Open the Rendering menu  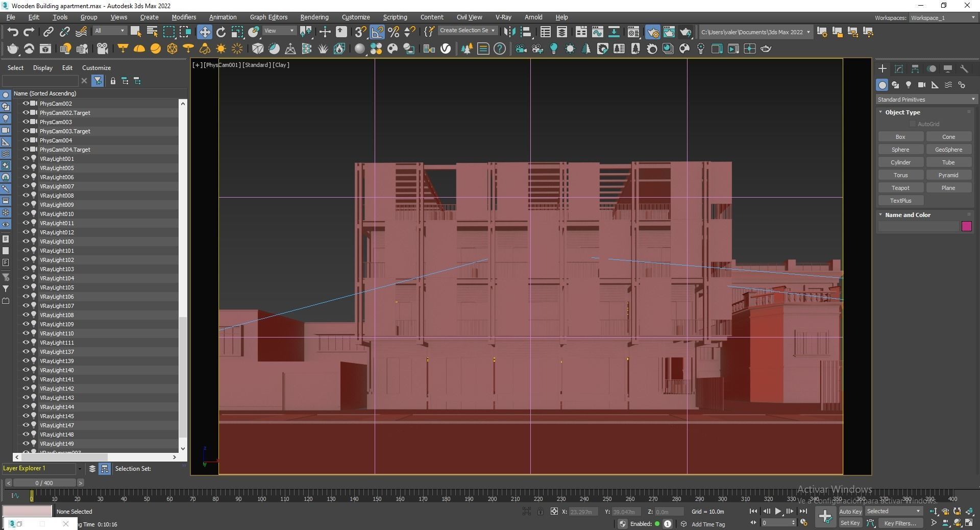coord(314,17)
